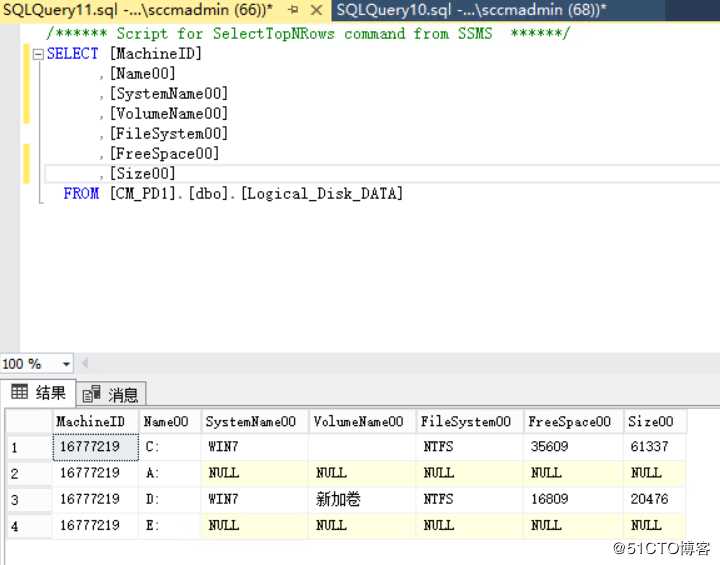Select the VolumeName00 column header
This screenshot has width=720, height=565.
tap(363, 421)
